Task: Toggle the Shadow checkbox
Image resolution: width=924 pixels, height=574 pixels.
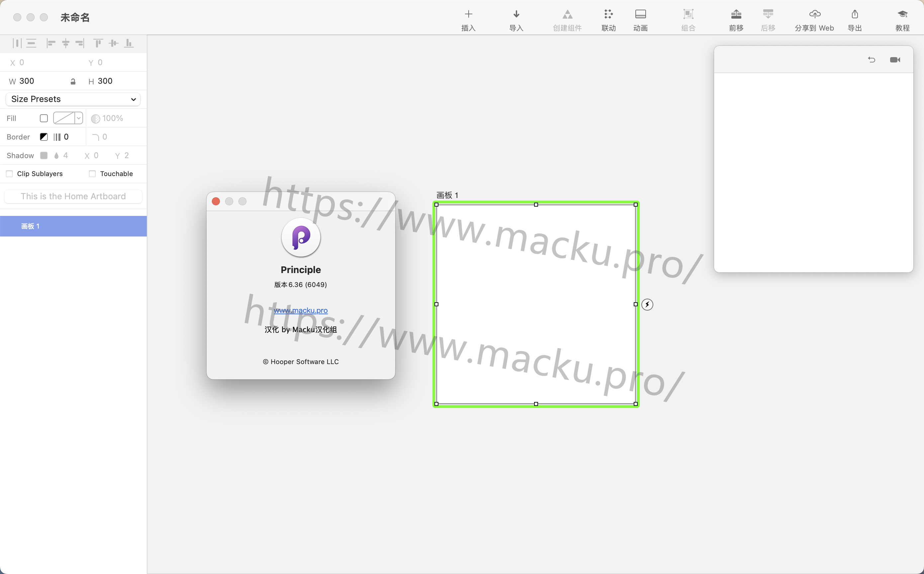Action: tap(44, 156)
